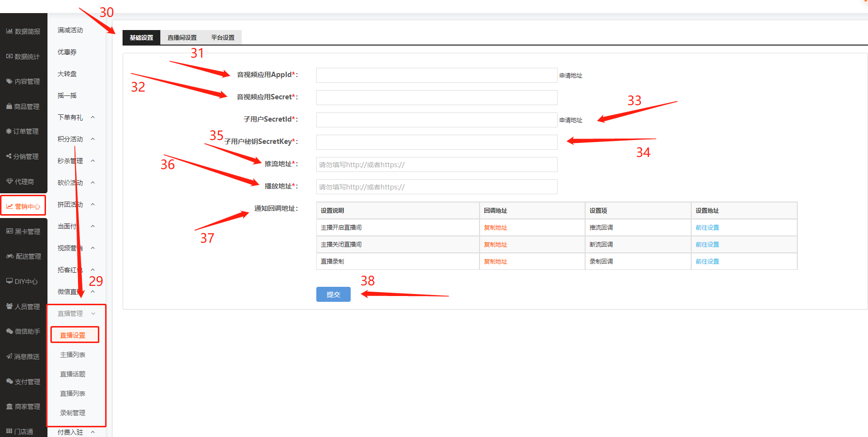Click the 分销管理 share icon

[9, 156]
